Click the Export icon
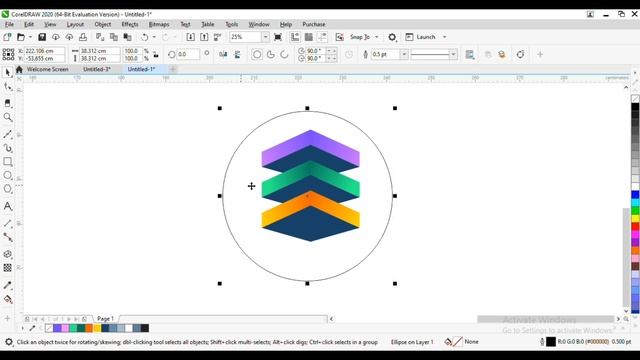640x360 pixels. pyautogui.click(x=204, y=37)
